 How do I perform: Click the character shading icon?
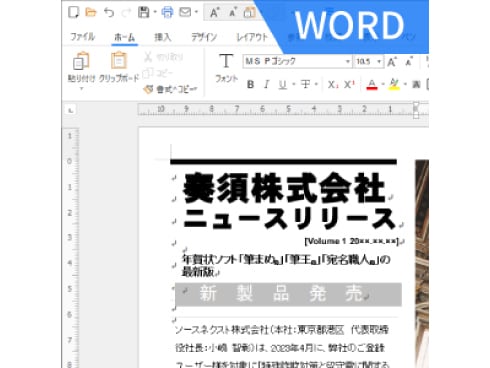pyautogui.click(x=416, y=85)
